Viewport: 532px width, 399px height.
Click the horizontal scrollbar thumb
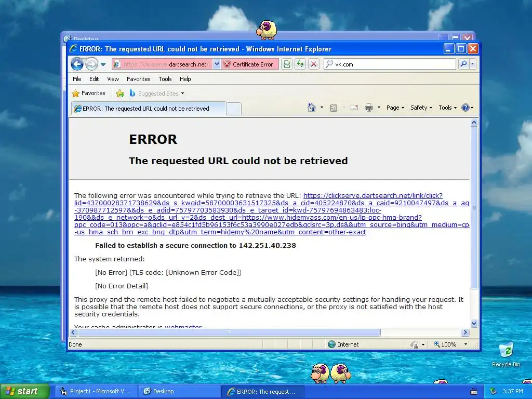point(229,332)
